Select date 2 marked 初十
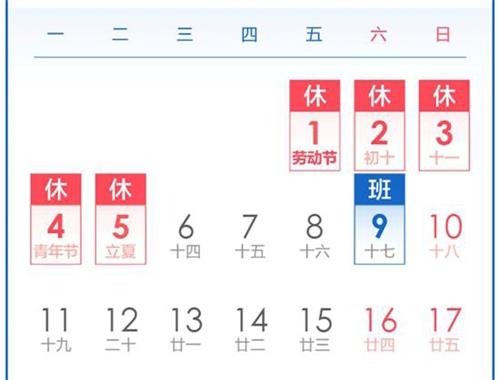Viewport: 500px width, 380px height. pos(379,125)
